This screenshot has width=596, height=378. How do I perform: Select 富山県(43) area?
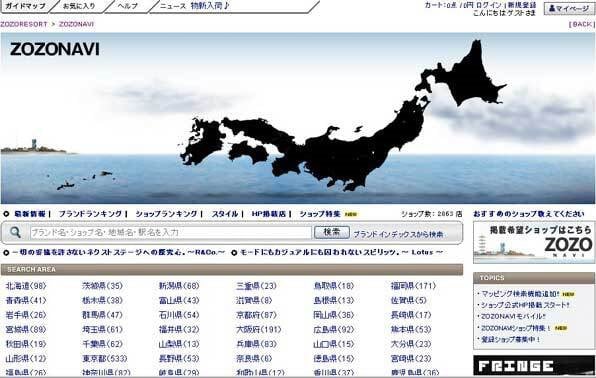coord(179,300)
